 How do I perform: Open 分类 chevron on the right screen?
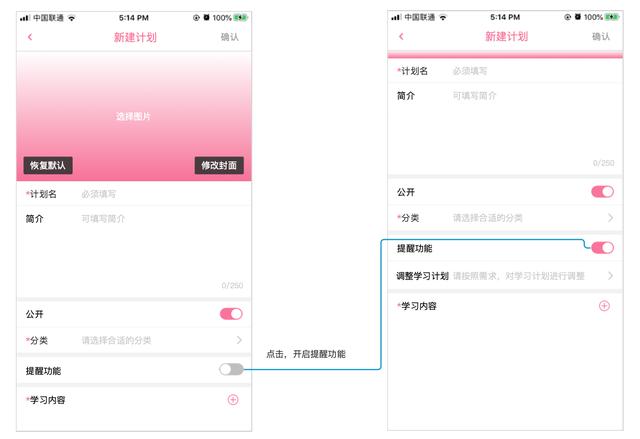point(611,218)
